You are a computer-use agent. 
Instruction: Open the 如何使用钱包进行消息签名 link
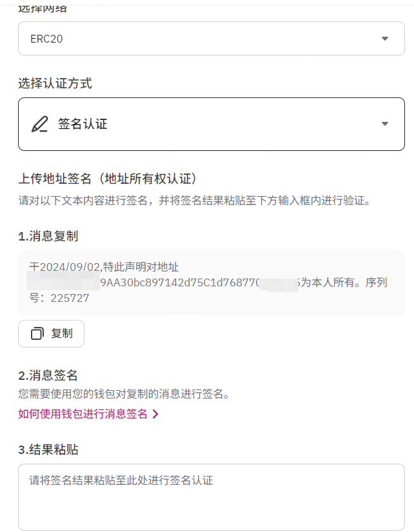tap(83, 414)
